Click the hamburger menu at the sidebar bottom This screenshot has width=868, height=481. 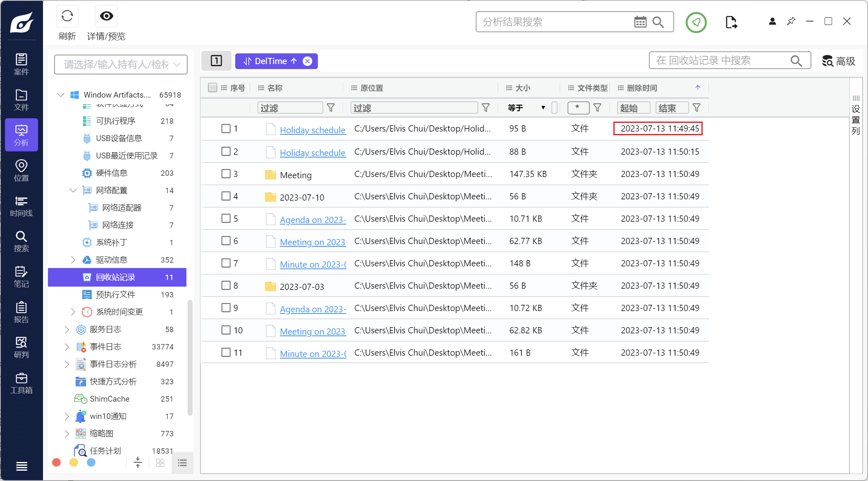(21, 466)
